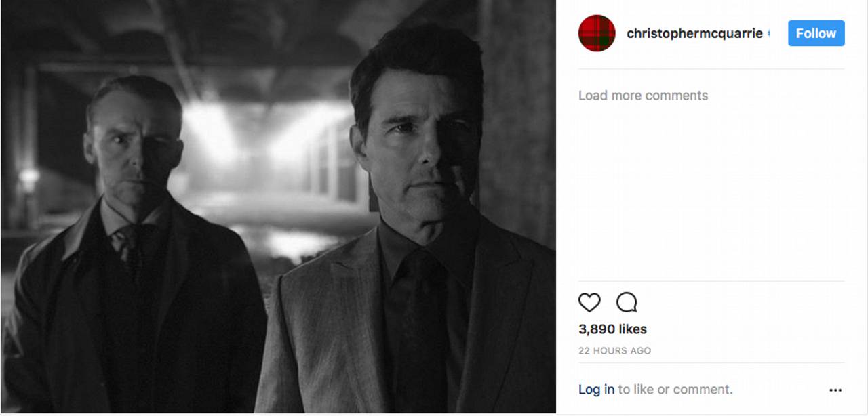Click the verified badge beside the username

tap(769, 34)
